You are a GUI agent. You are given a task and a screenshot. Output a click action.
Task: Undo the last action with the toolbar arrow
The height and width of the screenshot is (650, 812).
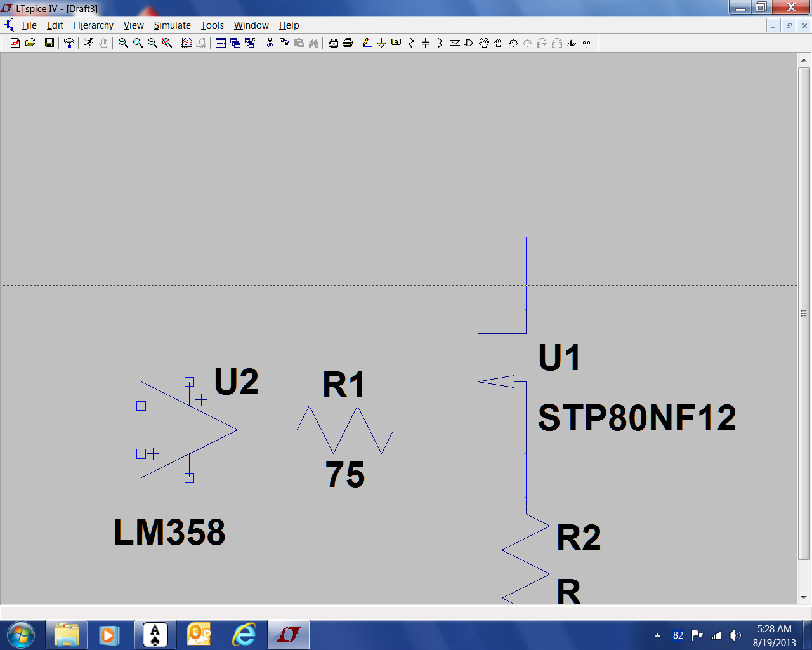(513, 43)
